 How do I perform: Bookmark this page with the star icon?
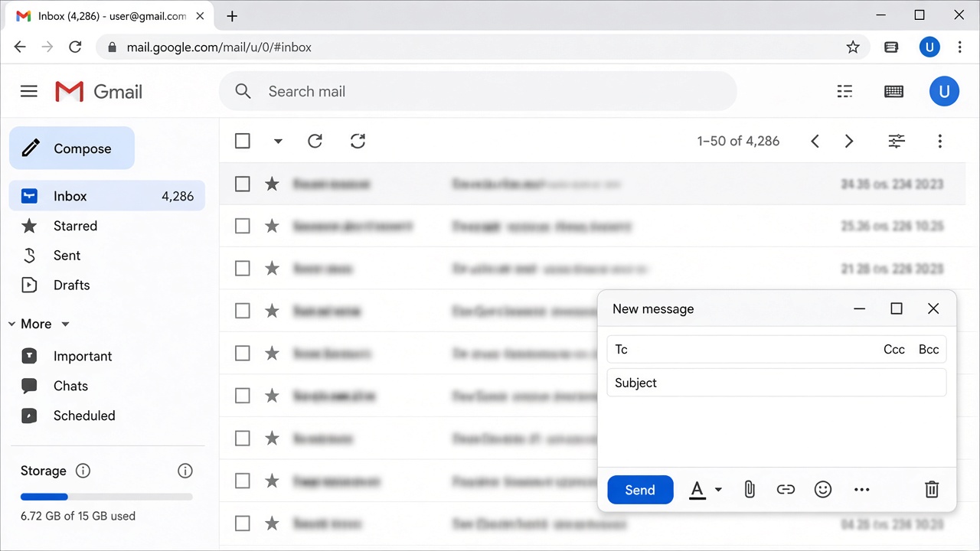click(853, 47)
